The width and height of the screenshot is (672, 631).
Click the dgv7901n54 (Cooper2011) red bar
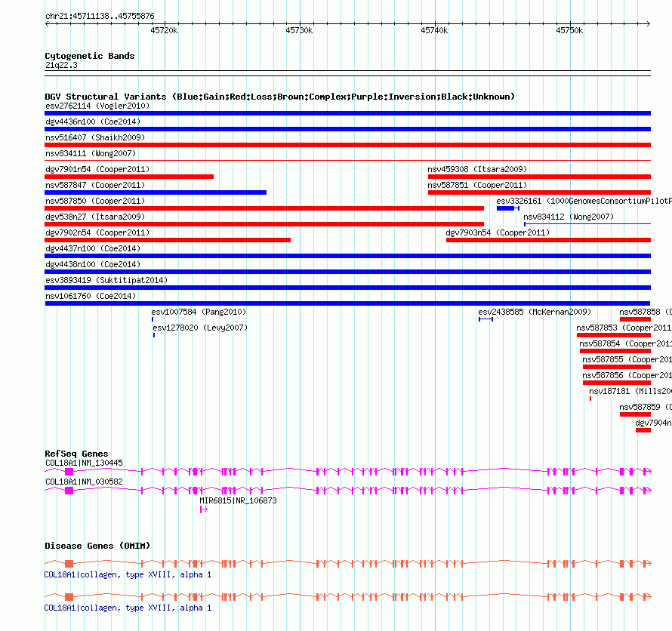click(x=129, y=177)
